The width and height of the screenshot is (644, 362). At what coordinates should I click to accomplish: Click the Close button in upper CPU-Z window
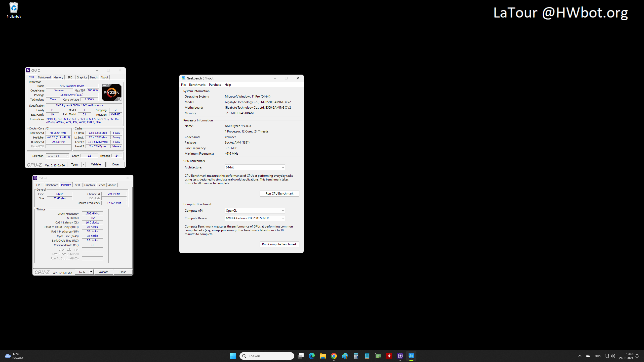pyautogui.click(x=115, y=164)
